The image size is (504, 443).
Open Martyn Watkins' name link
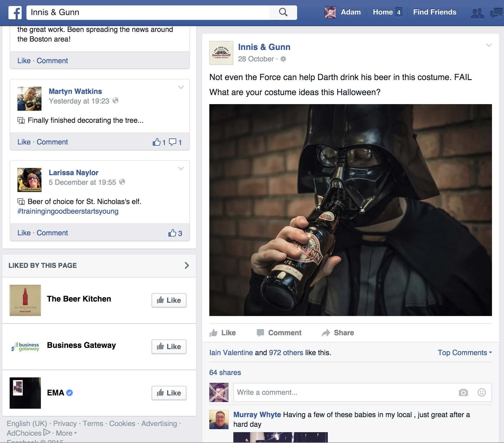click(75, 91)
